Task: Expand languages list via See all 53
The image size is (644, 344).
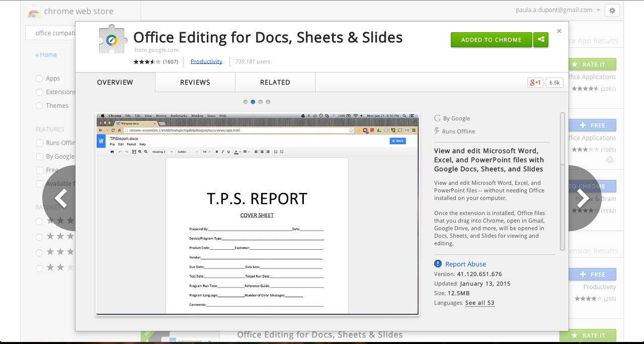Action: click(479, 303)
